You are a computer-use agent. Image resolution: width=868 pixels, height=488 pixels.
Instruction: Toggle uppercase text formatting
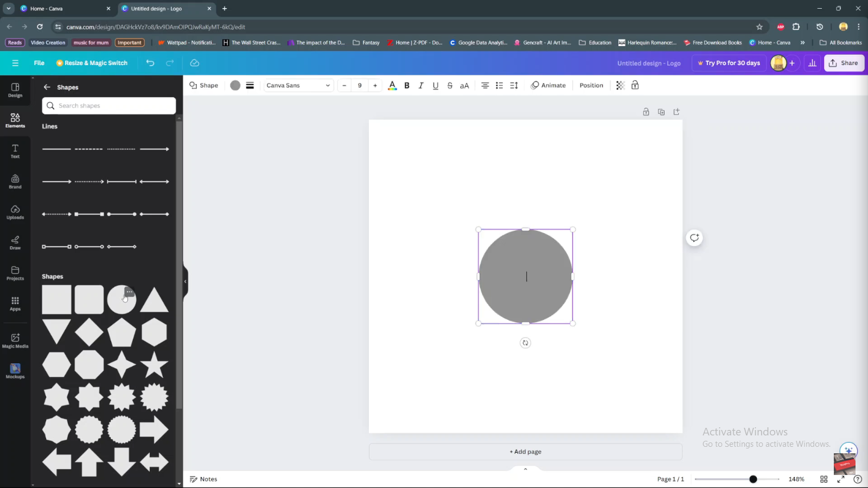click(x=464, y=85)
